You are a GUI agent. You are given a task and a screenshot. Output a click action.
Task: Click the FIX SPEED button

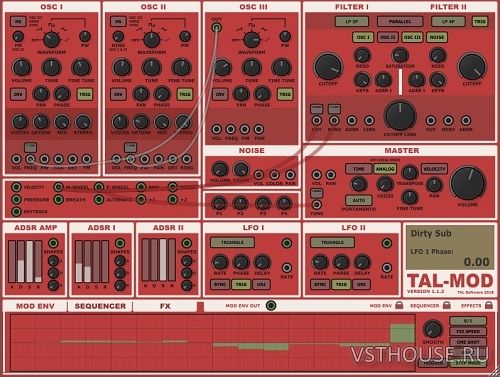click(x=468, y=332)
